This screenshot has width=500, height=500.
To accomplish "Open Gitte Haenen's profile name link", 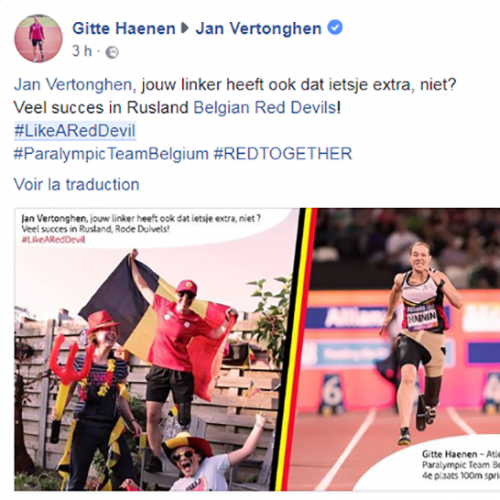I will click(x=124, y=28).
